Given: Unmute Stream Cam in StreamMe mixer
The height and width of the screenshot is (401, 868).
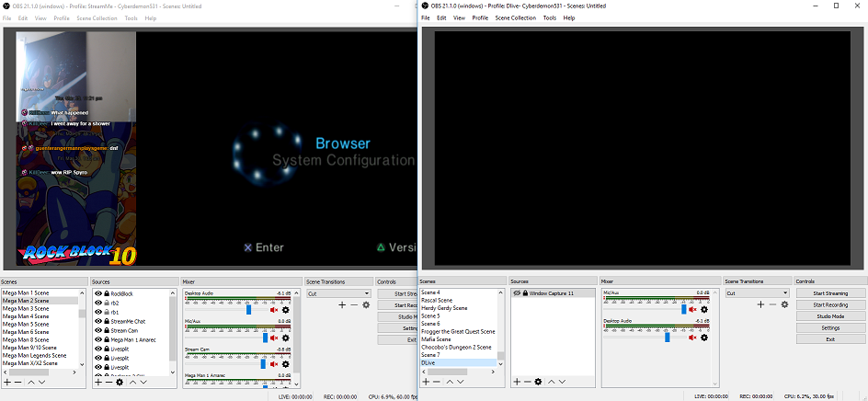Looking at the screenshot, I should pos(274,364).
